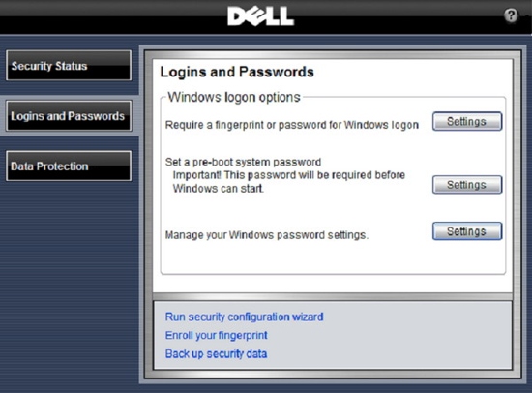Click the Set a pre-boot system password label
Viewport: 532px width, 393px height.
click(x=243, y=162)
